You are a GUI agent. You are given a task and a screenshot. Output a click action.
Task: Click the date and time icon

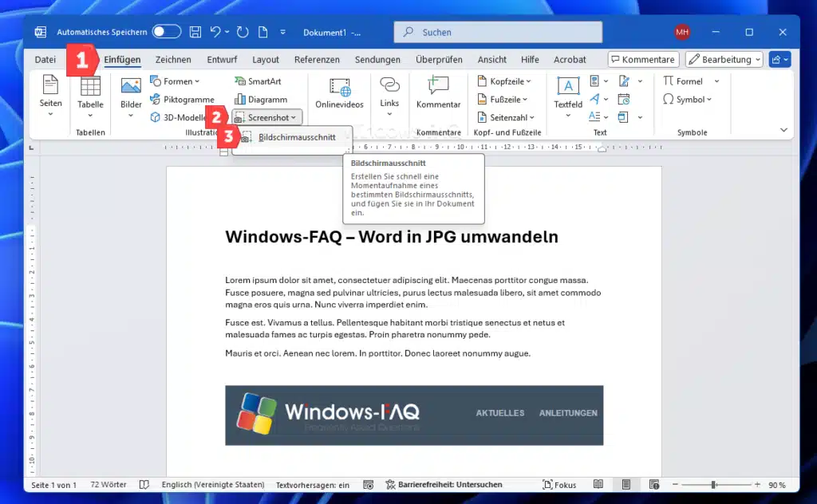click(x=624, y=99)
